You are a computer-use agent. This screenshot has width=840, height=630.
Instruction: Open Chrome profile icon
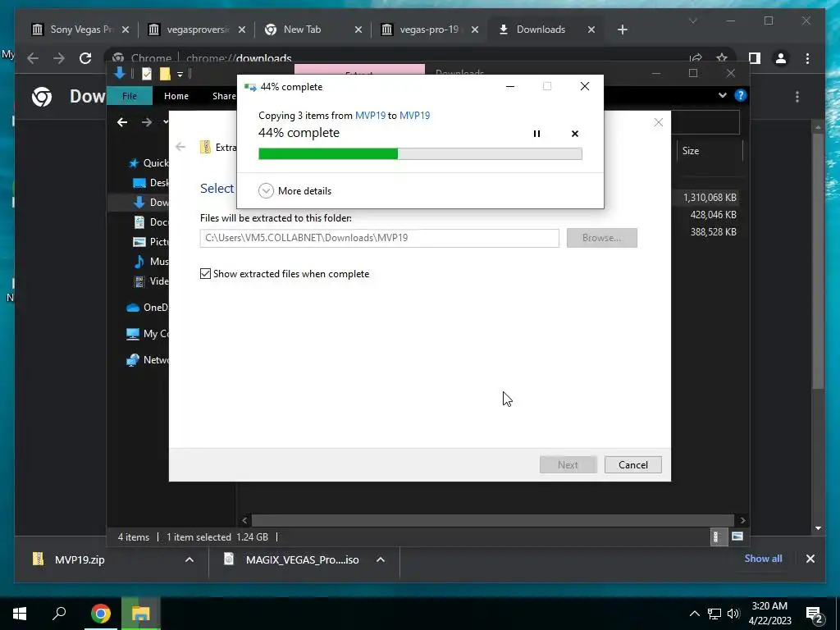tap(781, 58)
